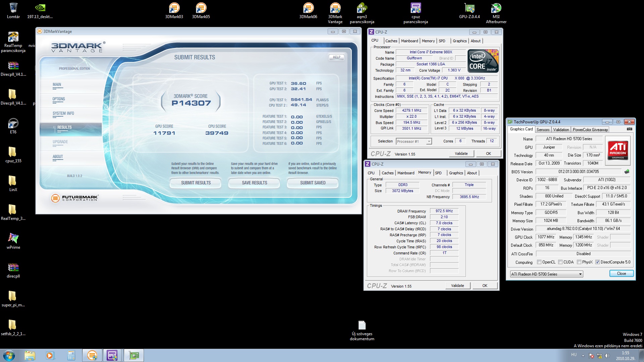Click the CPU-Z taskbar button
The width and height of the screenshot is (644, 362).
pos(112,355)
